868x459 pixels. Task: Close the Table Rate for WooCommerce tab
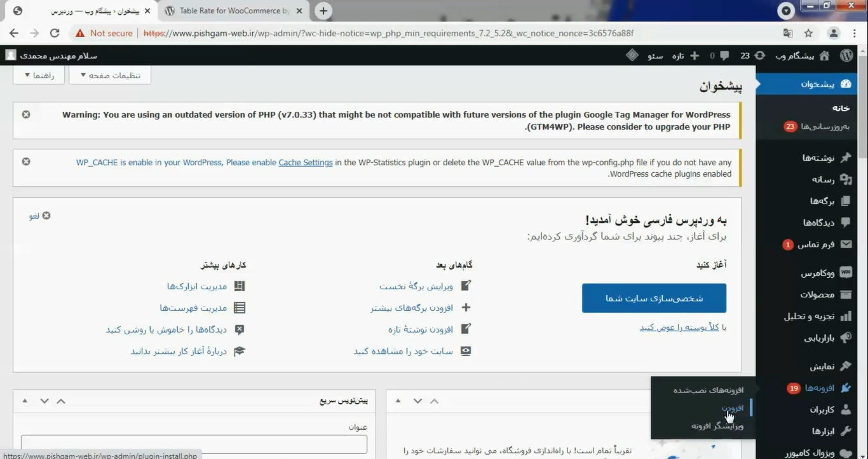301,11
